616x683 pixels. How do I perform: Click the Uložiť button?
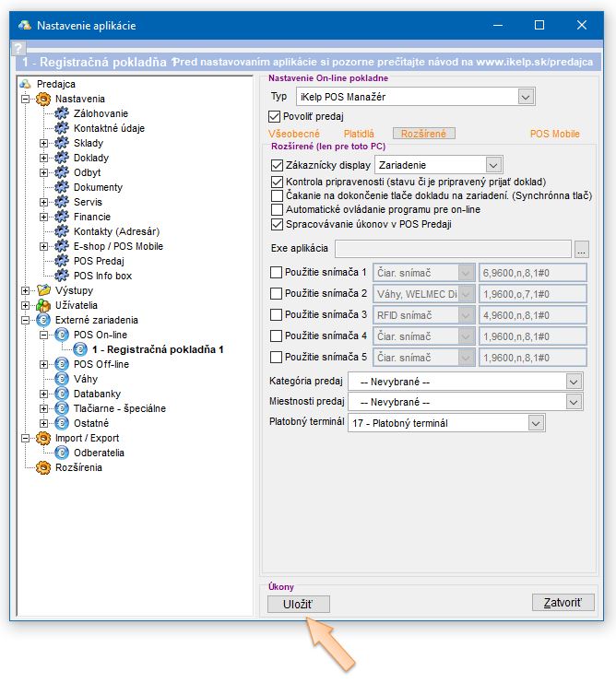(298, 604)
